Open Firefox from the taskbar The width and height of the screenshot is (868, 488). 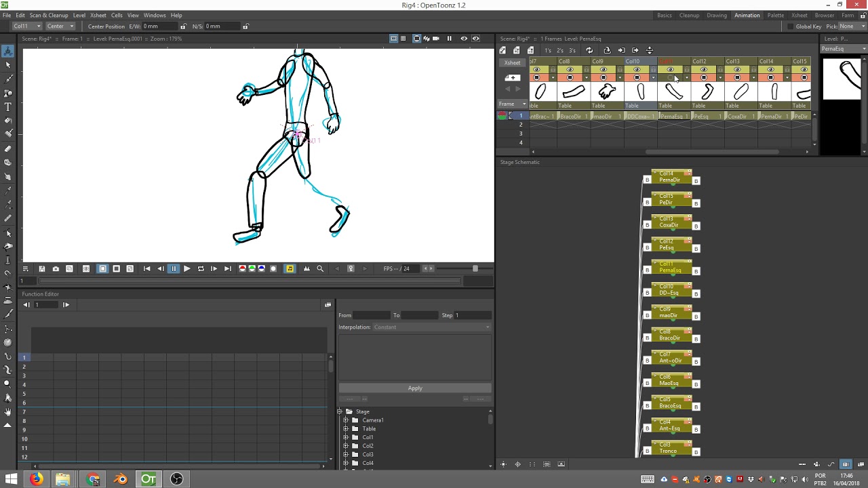pos(37,479)
